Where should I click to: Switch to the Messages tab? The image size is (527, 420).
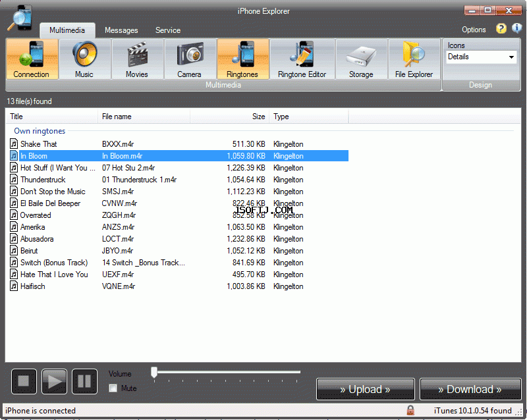pyautogui.click(x=121, y=30)
